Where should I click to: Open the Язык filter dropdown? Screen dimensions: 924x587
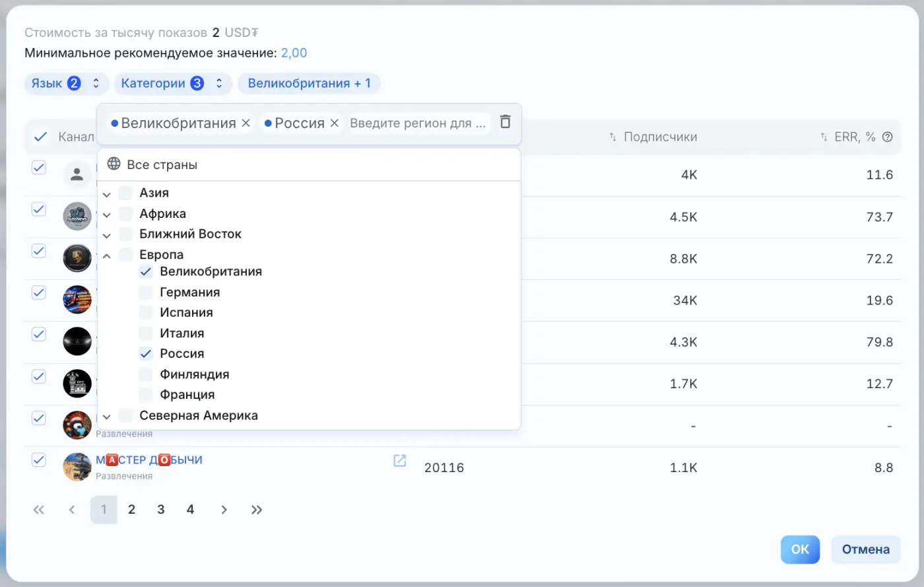pyautogui.click(x=67, y=83)
